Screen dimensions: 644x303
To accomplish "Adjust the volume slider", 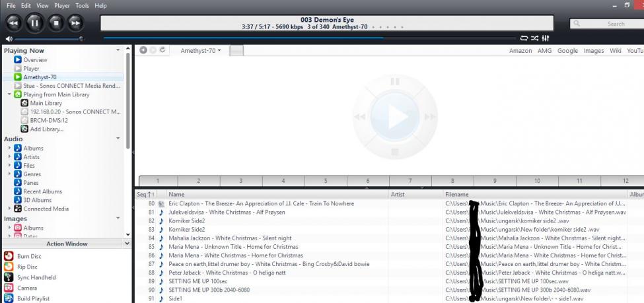I will pyautogui.click(x=48, y=39).
